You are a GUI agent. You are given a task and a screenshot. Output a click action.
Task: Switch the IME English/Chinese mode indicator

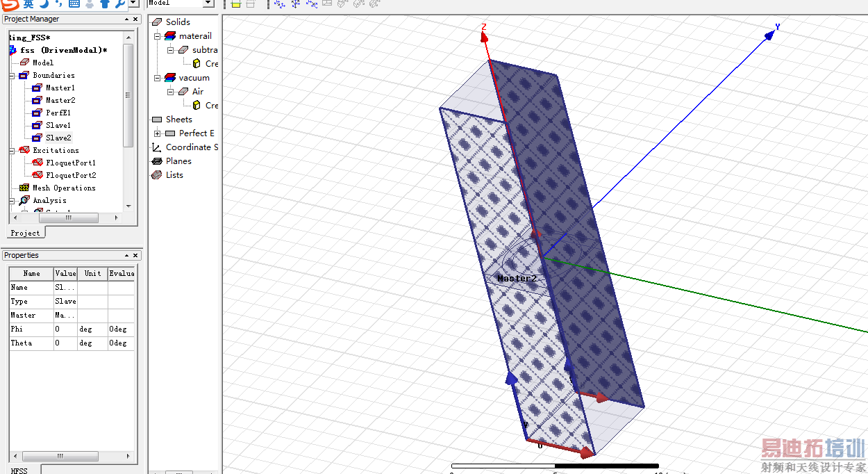pos(28,3)
